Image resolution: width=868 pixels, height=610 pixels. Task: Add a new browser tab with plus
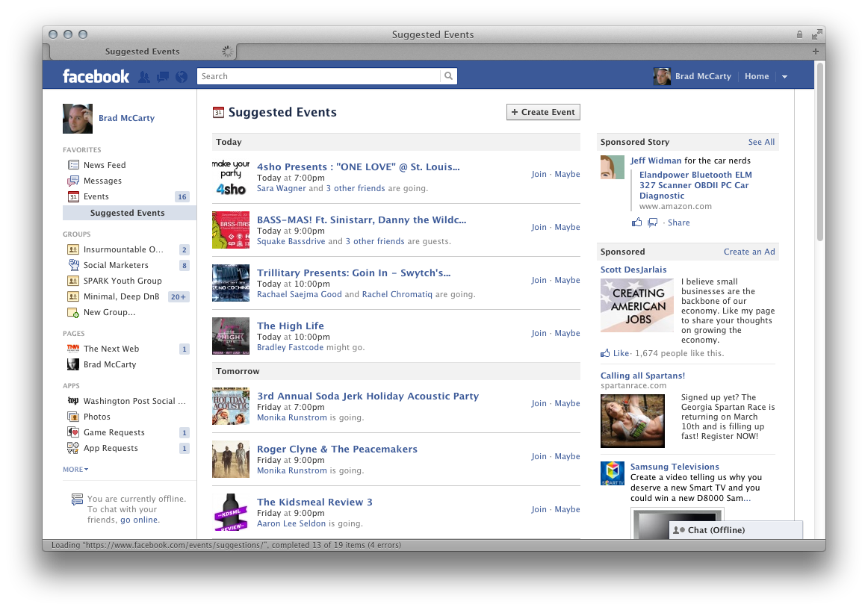pyautogui.click(x=816, y=52)
